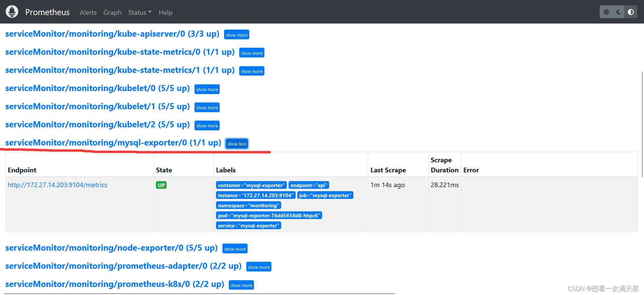Screen dimensions: 644x295
Task: Expand kubelet/0 targets with show more
Action: 207,89
